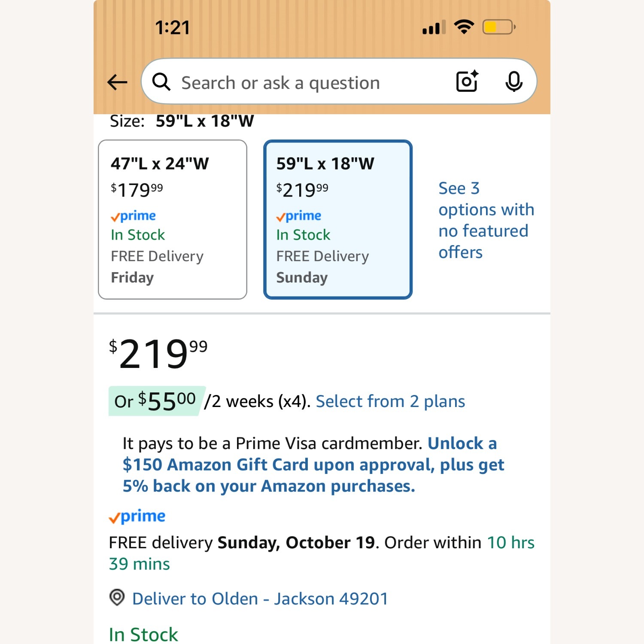The width and height of the screenshot is (644, 644).
Task: Tap the delivery location pin icon
Action: (117, 597)
